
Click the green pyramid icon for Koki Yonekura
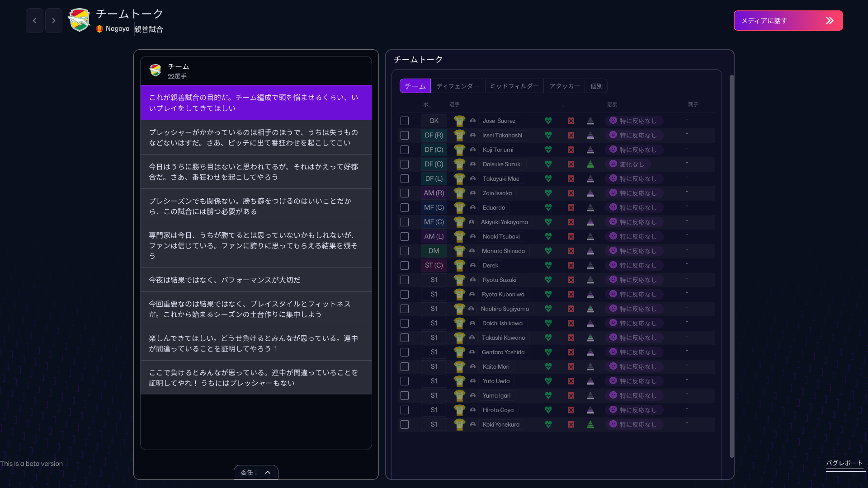590,424
